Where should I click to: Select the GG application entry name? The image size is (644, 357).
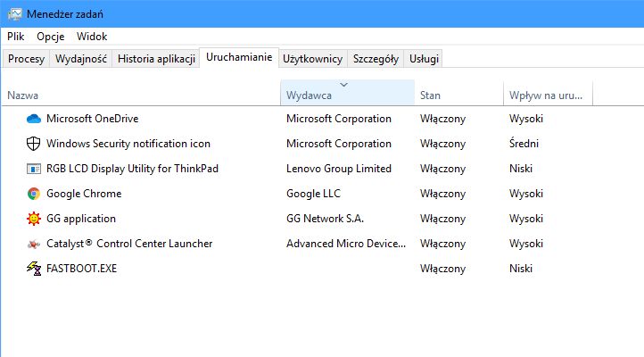(81, 219)
